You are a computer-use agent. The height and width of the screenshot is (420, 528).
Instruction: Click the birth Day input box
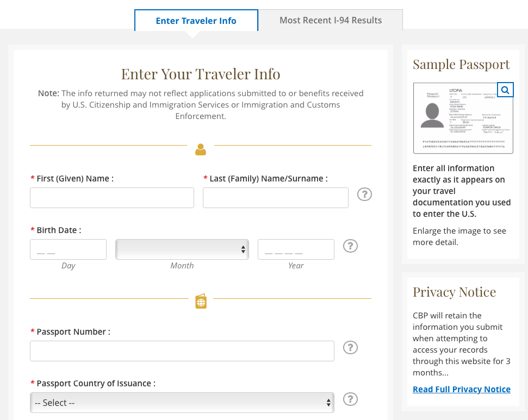[68, 249]
